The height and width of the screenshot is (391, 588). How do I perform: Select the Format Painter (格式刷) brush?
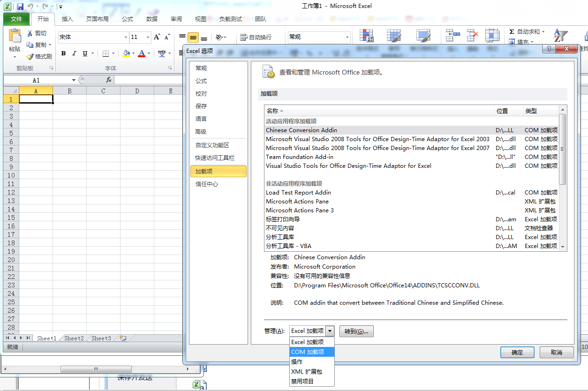tap(30, 57)
